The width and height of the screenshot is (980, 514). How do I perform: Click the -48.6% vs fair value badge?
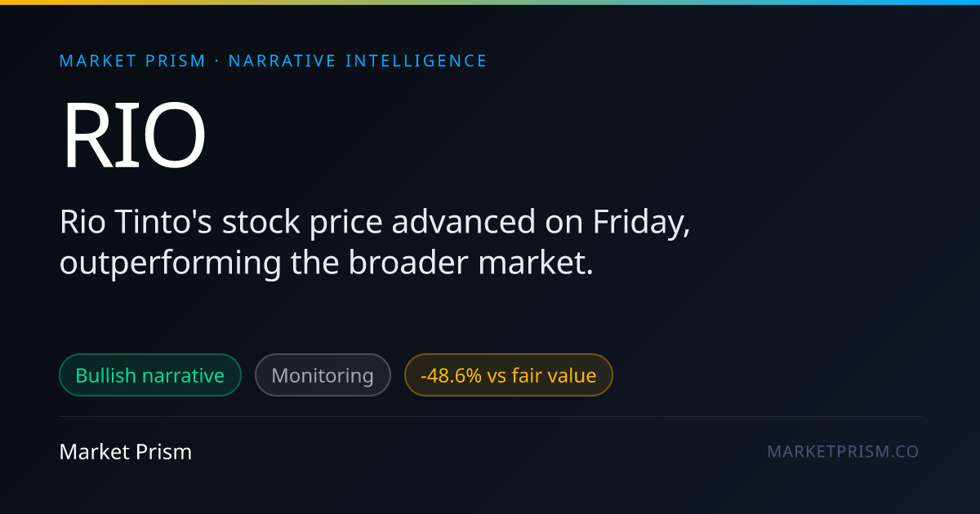point(508,375)
